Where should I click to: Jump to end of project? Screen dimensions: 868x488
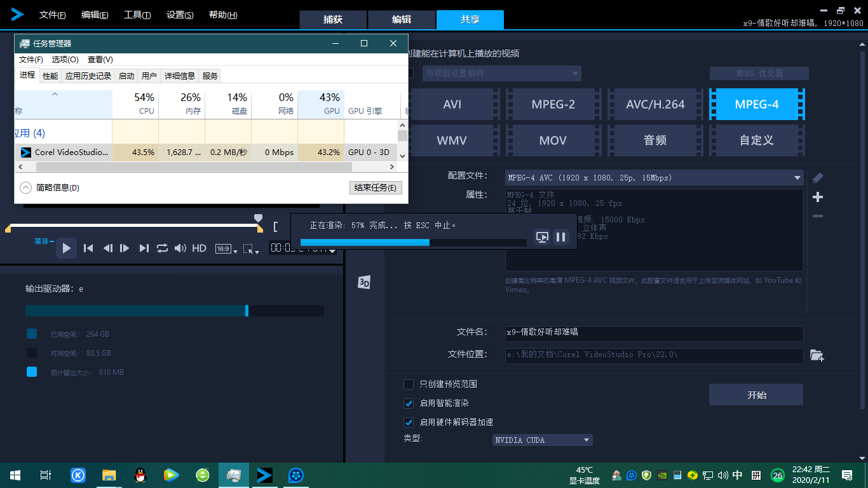pos(144,248)
